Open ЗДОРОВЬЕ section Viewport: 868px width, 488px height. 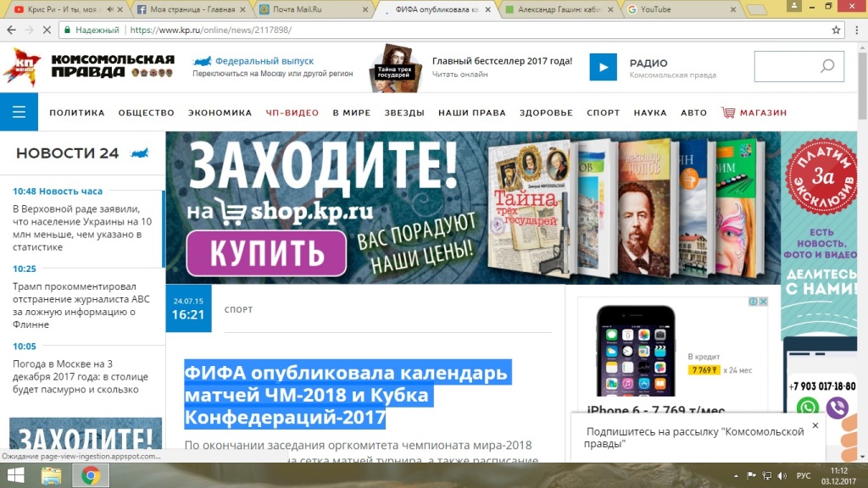[546, 113]
